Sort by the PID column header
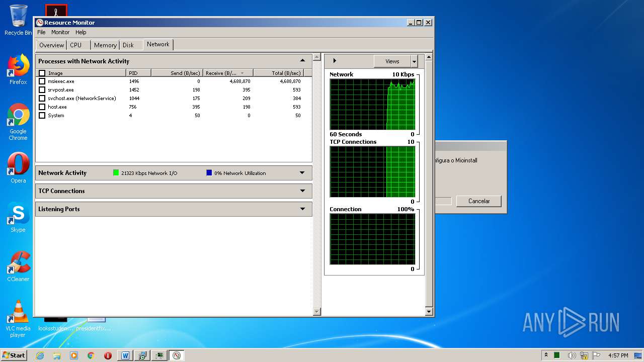This screenshot has width=644, height=362. point(138,73)
